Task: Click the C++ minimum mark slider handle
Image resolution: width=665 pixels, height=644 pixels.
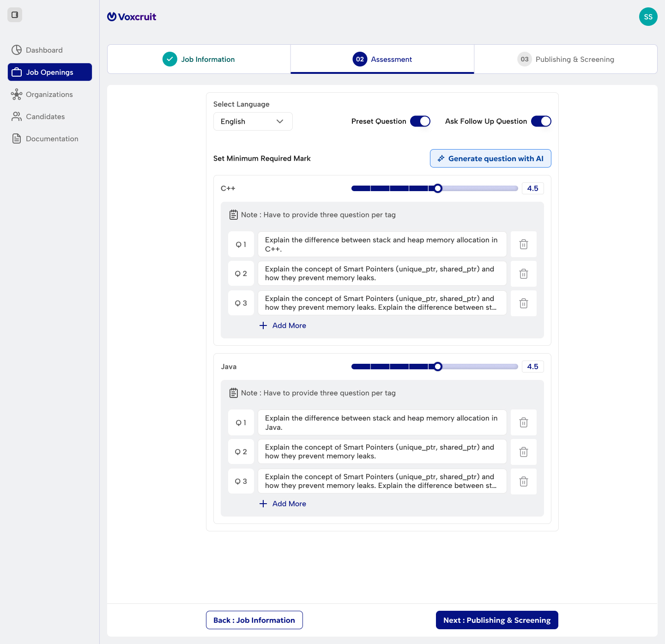Action: 438,188
